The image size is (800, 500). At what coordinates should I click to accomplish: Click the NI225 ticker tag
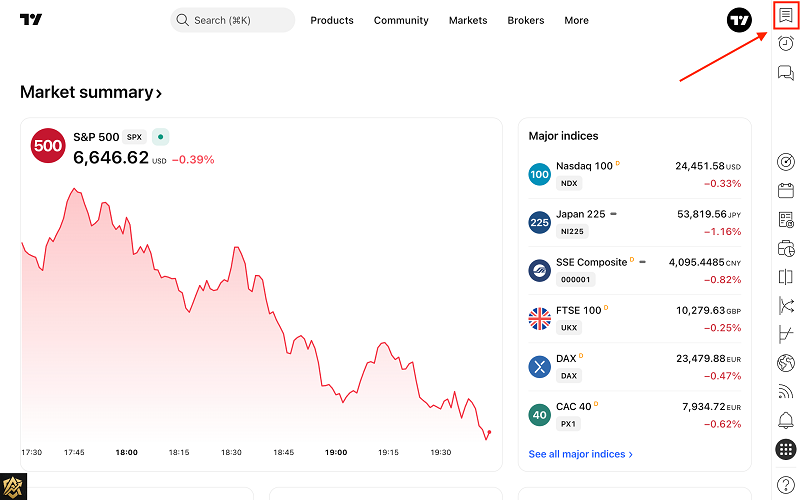(x=572, y=231)
